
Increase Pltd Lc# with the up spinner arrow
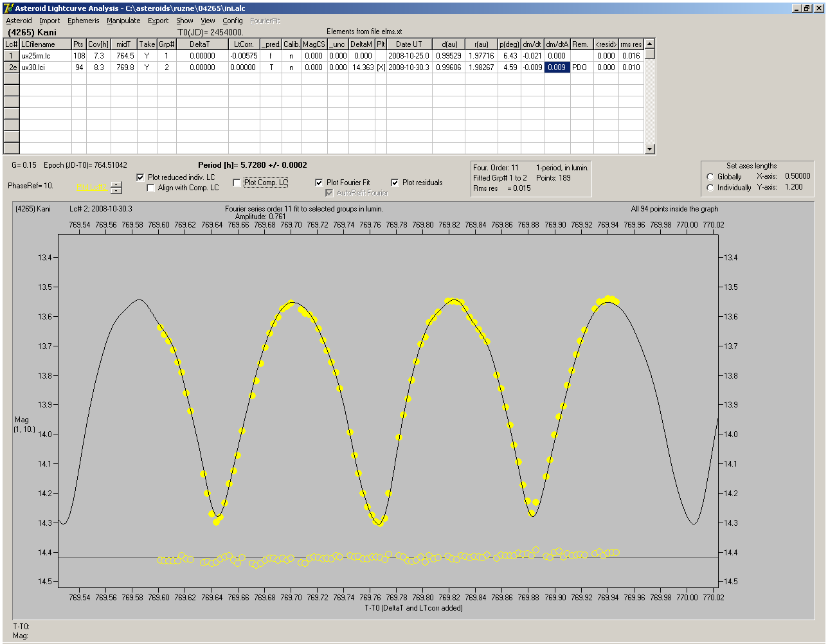point(116,184)
